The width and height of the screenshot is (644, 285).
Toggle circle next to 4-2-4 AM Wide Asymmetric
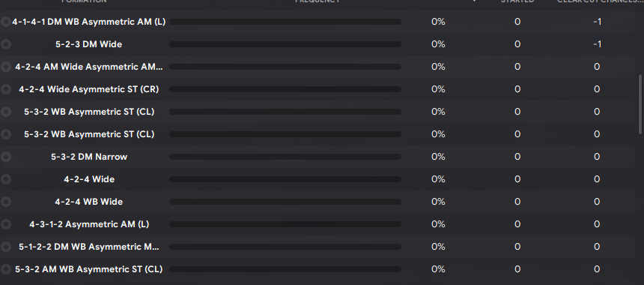5,67
